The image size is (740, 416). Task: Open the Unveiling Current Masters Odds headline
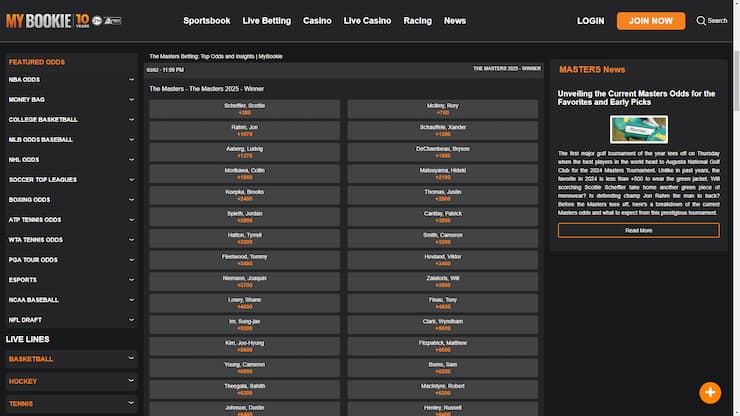click(x=636, y=98)
